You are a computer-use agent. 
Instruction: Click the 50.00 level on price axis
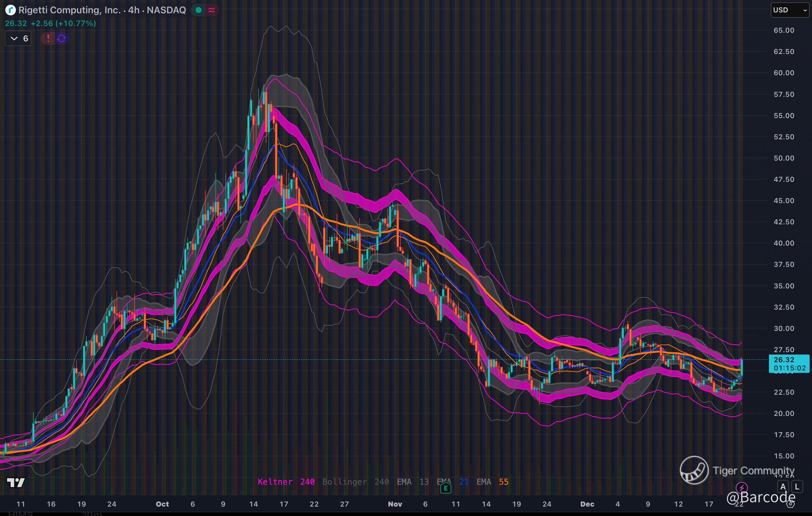coord(784,158)
